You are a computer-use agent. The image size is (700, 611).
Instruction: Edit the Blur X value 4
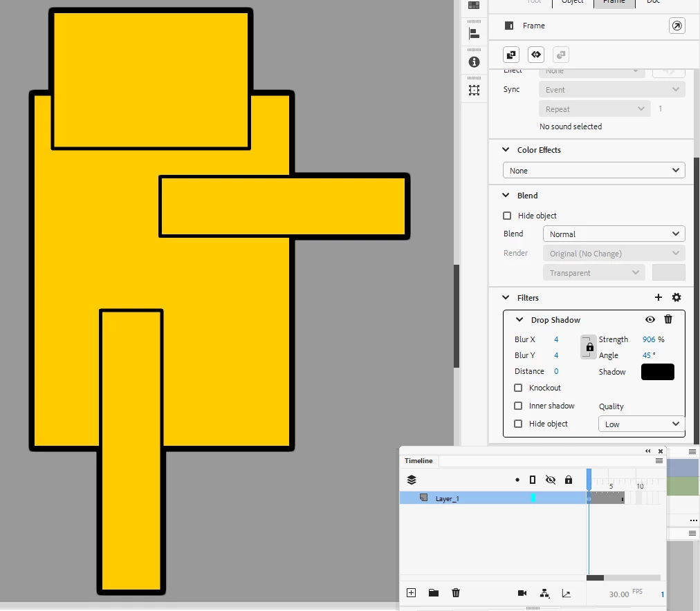556,339
